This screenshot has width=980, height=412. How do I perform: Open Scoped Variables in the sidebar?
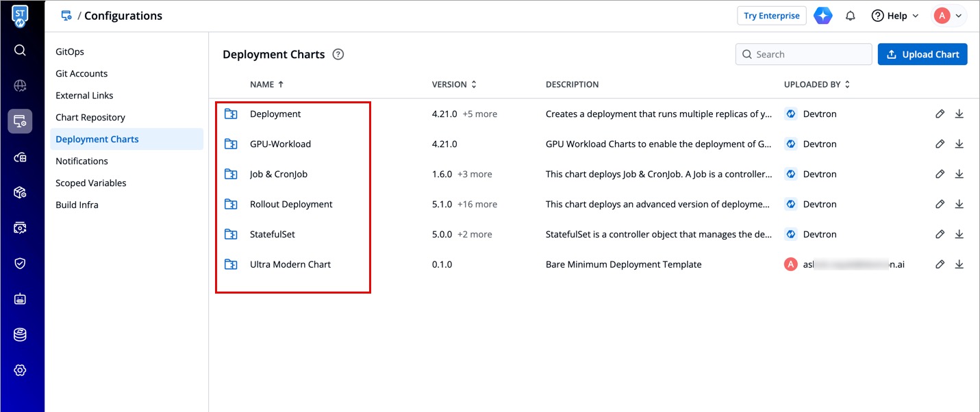(x=91, y=183)
